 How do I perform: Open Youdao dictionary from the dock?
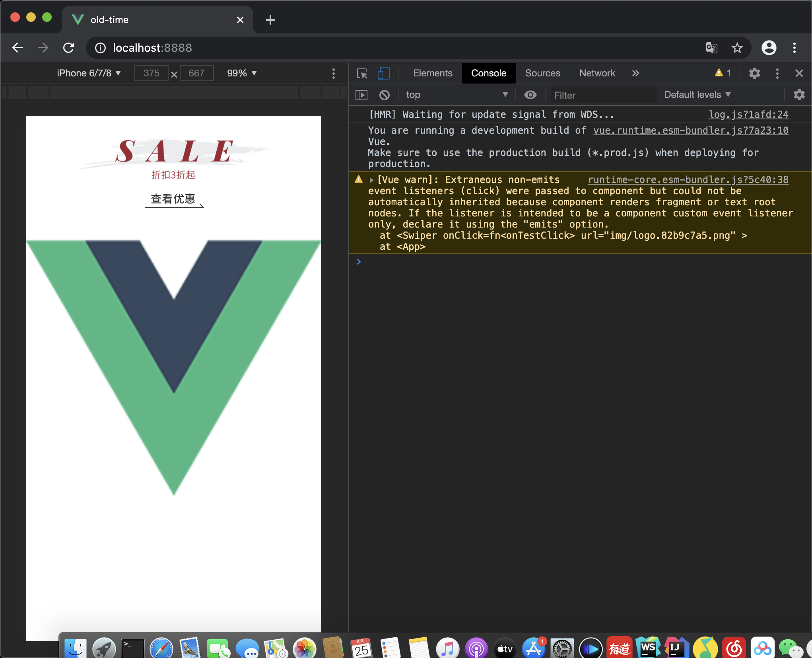tap(620, 648)
